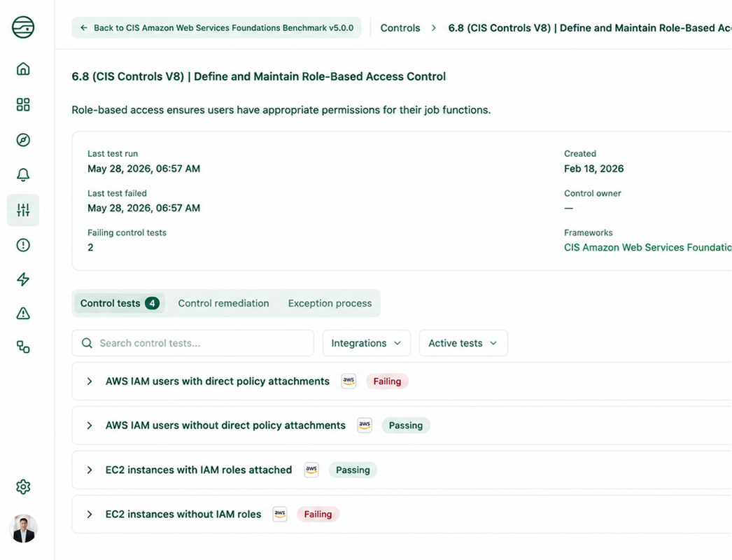Open the CIS Amazon Web Services framework link
Viewport: 732px width, 560px height.
(647, 248)
